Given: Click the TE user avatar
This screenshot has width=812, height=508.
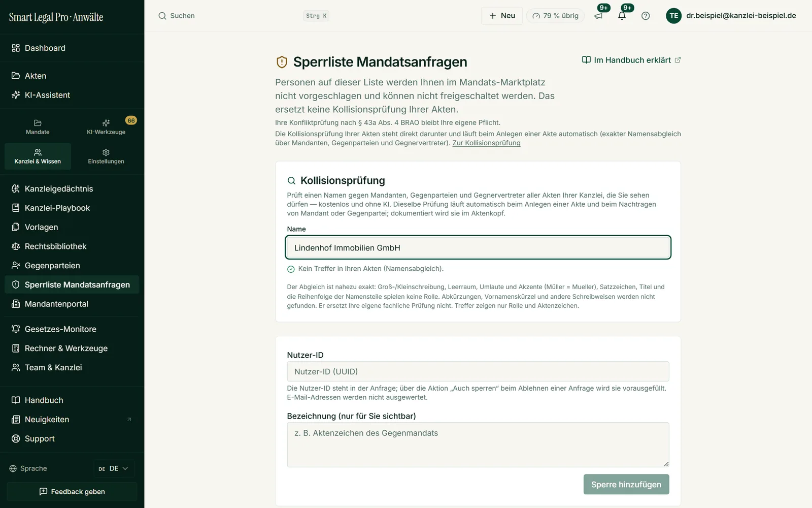Looking at the screenshot, I should point(673,16).
